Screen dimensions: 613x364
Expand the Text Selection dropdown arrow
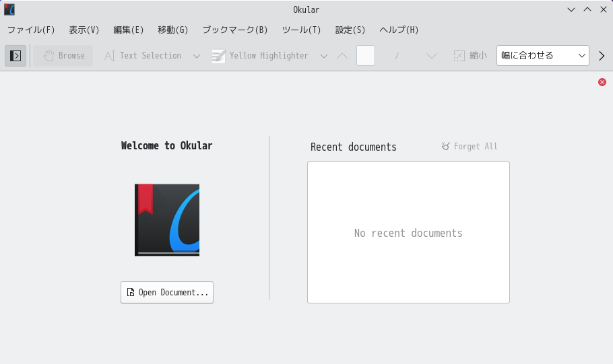[197, 57]
